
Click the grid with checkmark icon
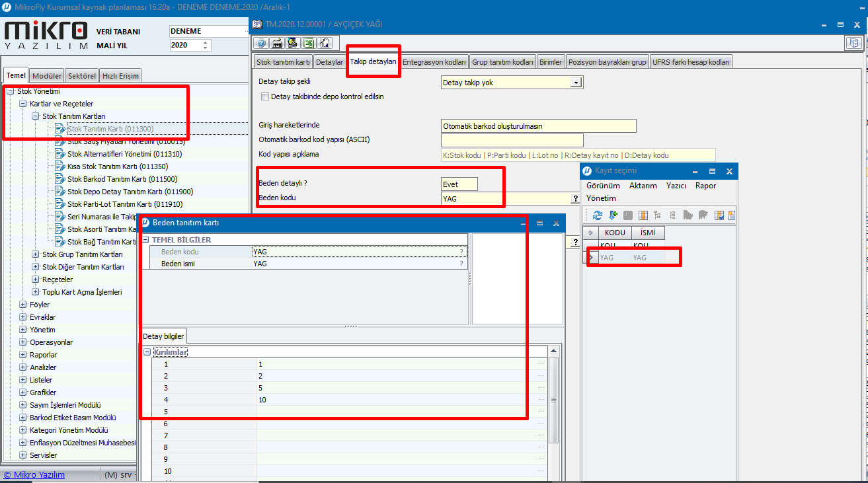click(719, 215)
